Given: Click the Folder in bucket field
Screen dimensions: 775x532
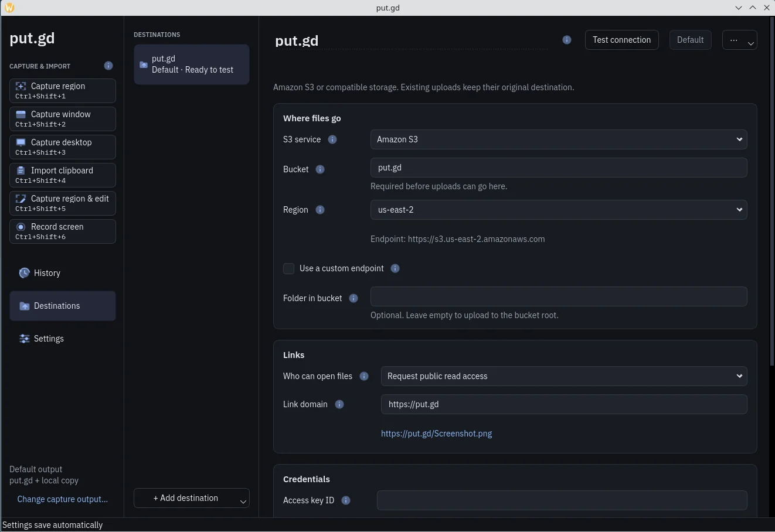Looking at the screenshot, I should pos(559,296).
